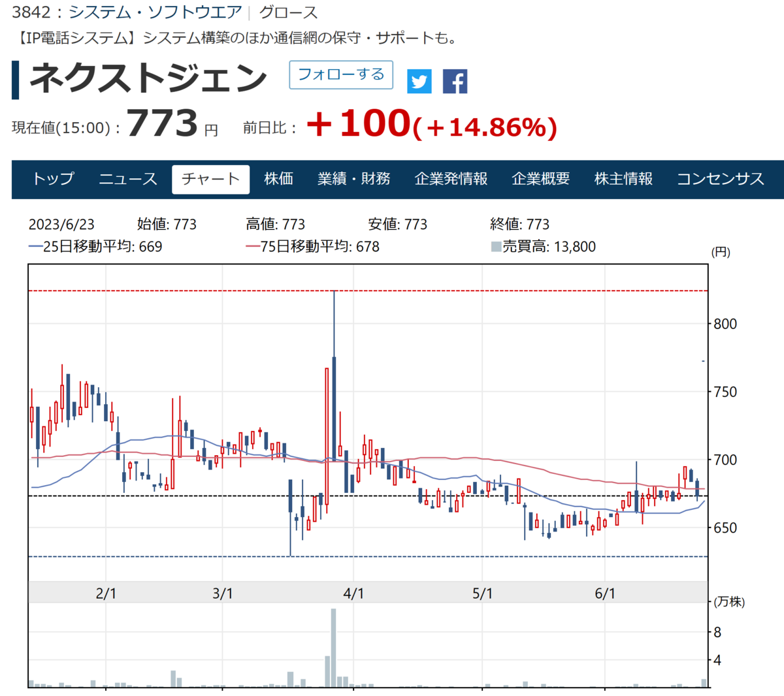Click the 800 price axis label
The width and height of the screenshot is (784, 696).
725,324
